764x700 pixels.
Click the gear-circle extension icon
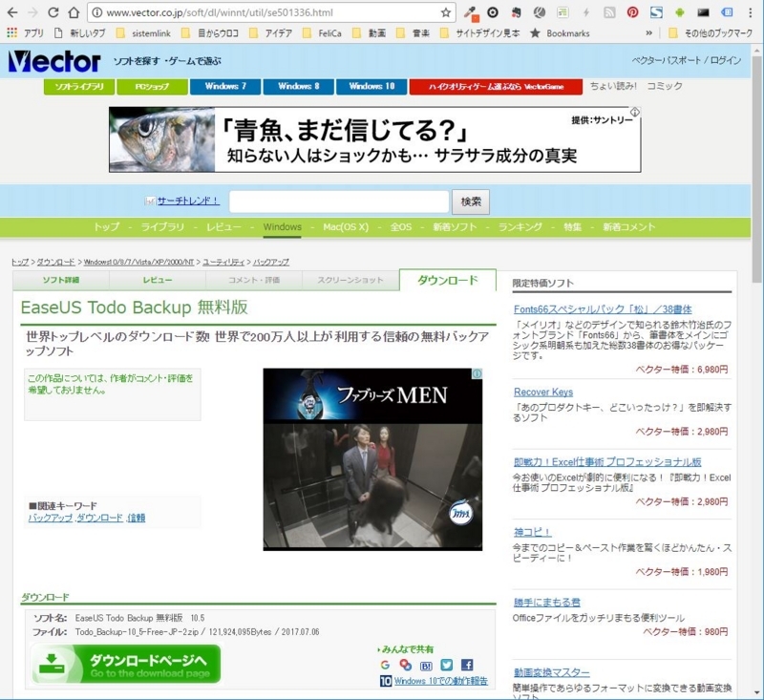pos(493,12)
